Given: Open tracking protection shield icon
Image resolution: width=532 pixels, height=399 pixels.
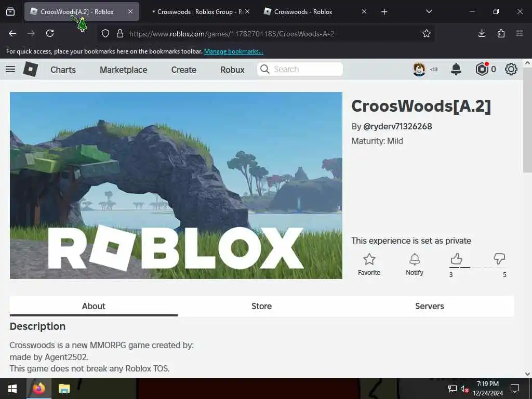Looking at the screenshot, I should (105, 33).
